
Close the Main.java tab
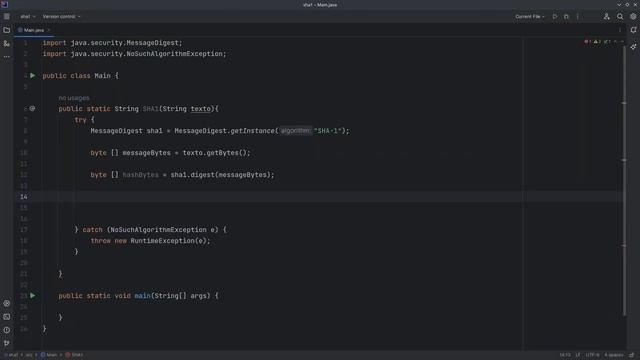49,30
